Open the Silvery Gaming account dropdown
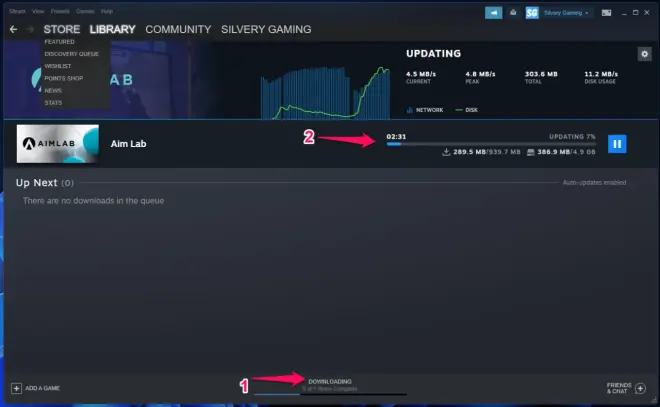 [x=566, y=13]
